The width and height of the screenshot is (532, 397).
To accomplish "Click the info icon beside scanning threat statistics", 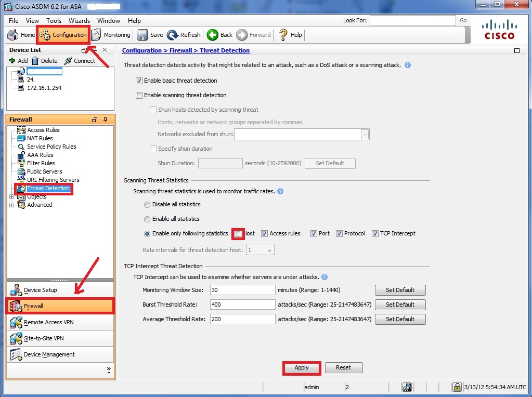I will pyautogui.click(x=280, y=191).
